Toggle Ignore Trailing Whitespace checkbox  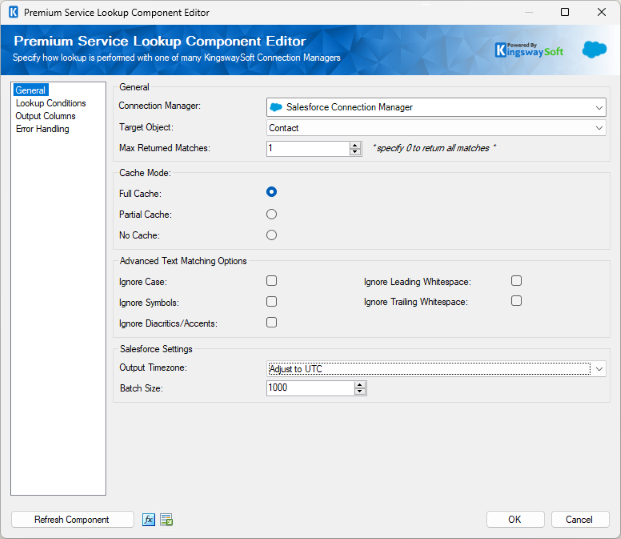click(x=516, y=301)
